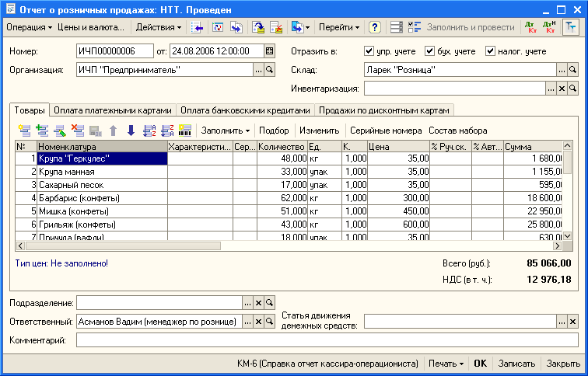Select the Крупа манная row cell
Viewport: 588px width, 376px height.
pyautogui.click(x=102, y=172)
